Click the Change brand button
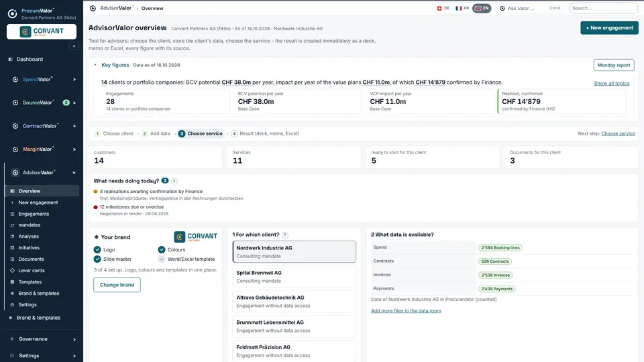 [117, 285]
